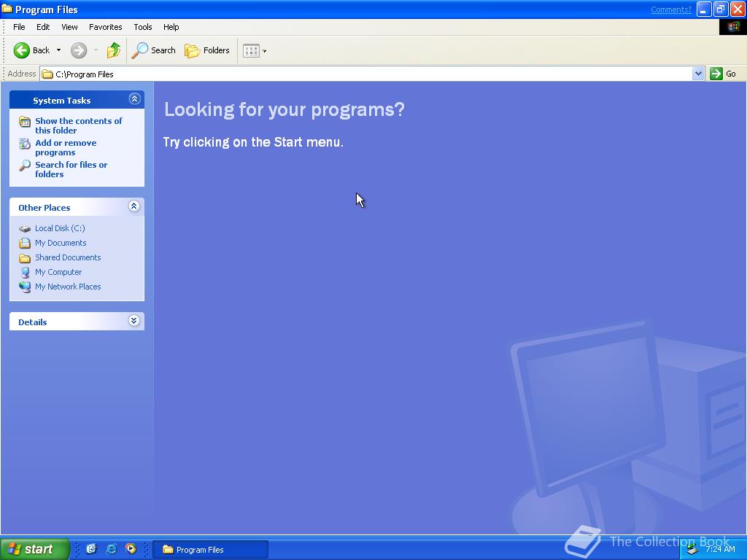Click the 7:24 AM clock
747x560 pixels.
tap(720, 549)
